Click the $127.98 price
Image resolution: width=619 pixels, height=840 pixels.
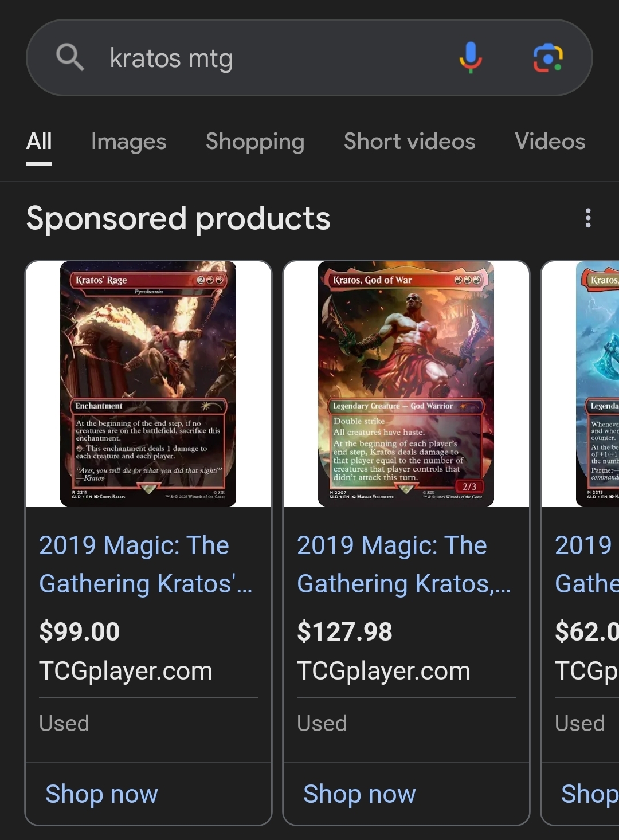coord(345,632)
